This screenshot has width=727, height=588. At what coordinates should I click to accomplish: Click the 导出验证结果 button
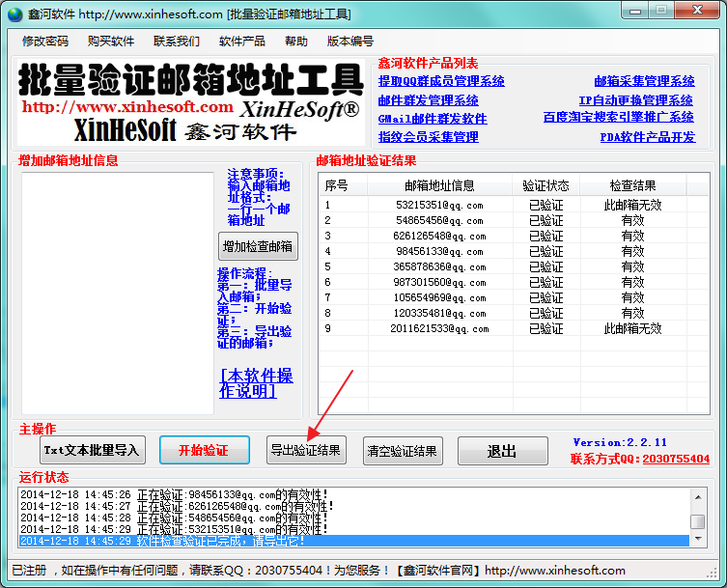[x=306, y=450]
